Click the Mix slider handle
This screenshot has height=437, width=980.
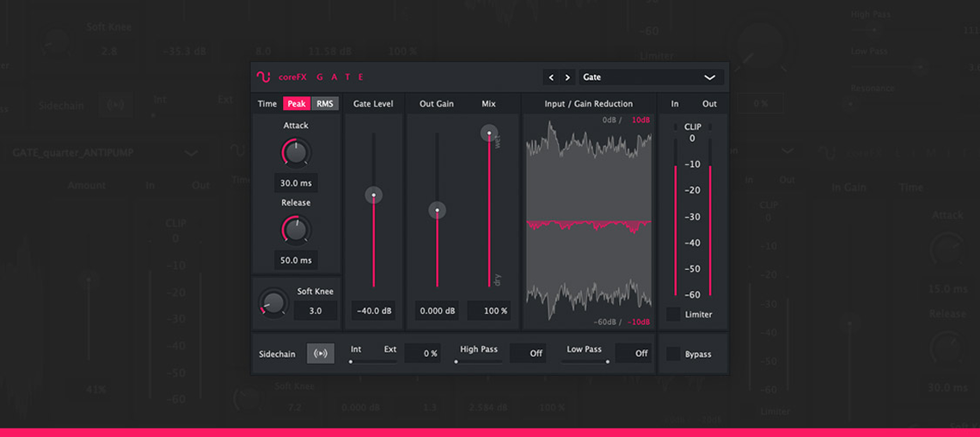click(x=489, y=132)
